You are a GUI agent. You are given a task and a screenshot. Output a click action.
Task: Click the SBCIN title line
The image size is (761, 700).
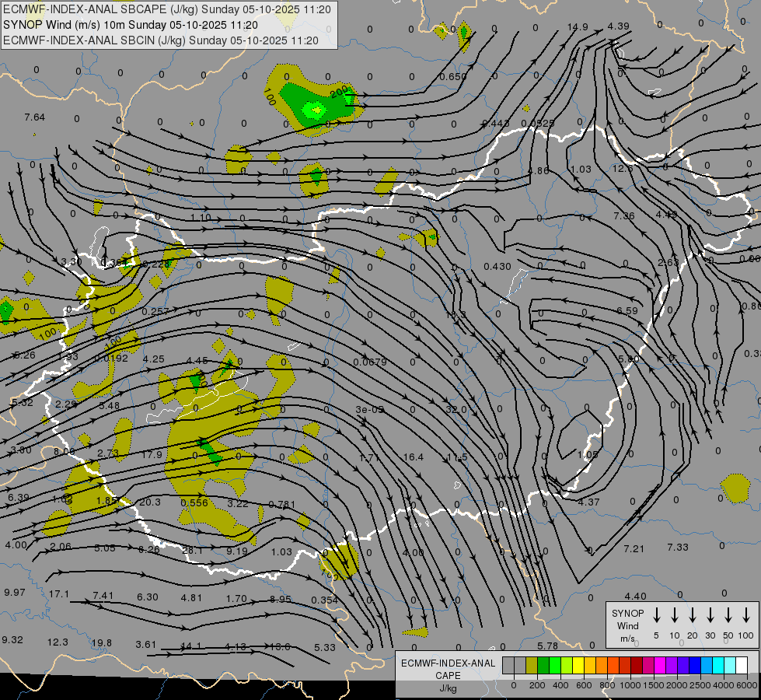coord(161,40)
